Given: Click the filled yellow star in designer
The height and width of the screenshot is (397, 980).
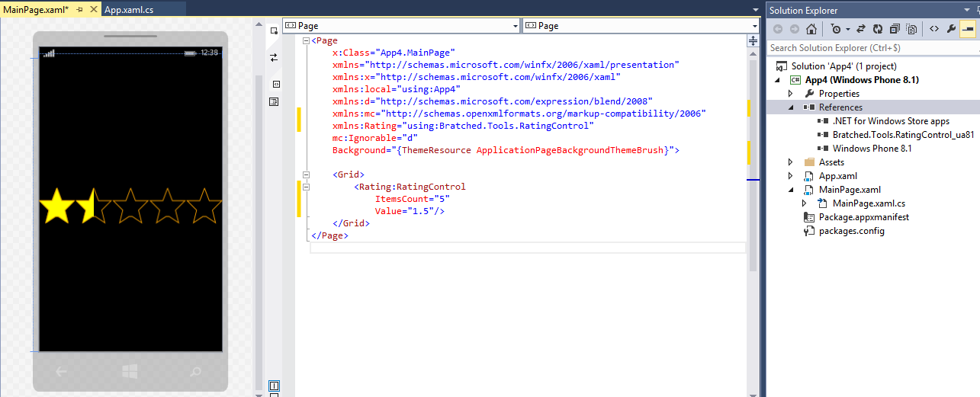Looking at the screenshot, I should pos(56,206).
